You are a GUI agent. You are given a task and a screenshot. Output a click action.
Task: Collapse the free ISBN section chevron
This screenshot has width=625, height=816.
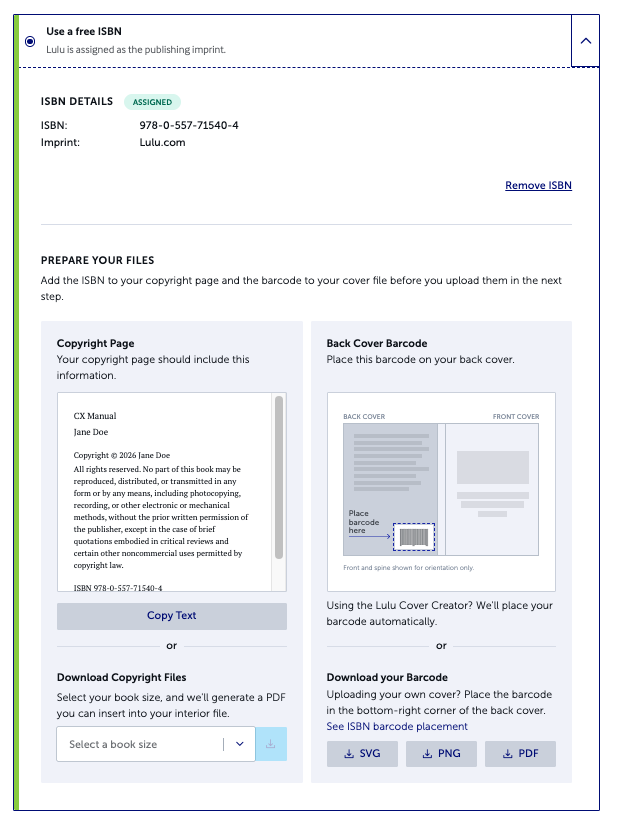585,41
